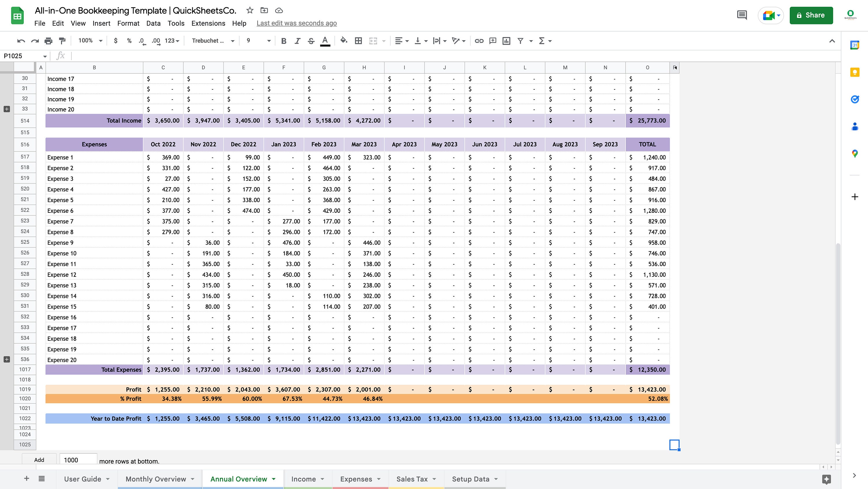Click the Merge cells icon
Image resolution: width=868 pixels, height=489 pixels.
point(373,41)
